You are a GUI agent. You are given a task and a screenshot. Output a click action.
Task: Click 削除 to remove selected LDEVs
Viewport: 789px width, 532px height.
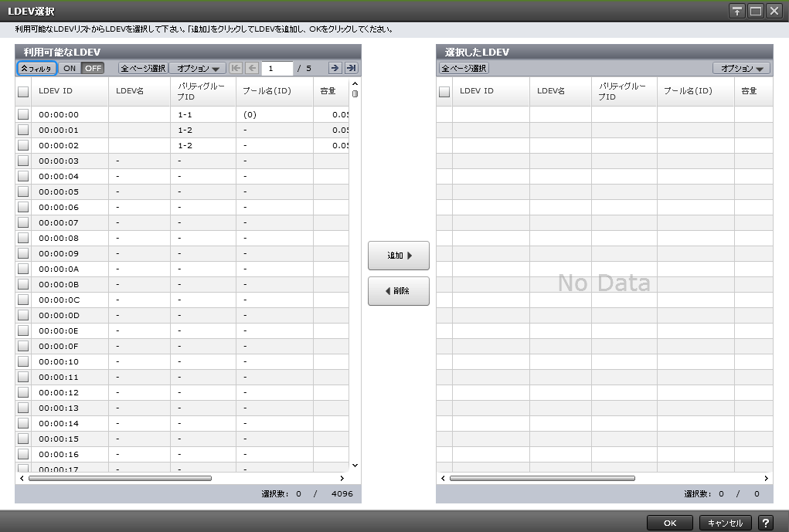[398, 291]
